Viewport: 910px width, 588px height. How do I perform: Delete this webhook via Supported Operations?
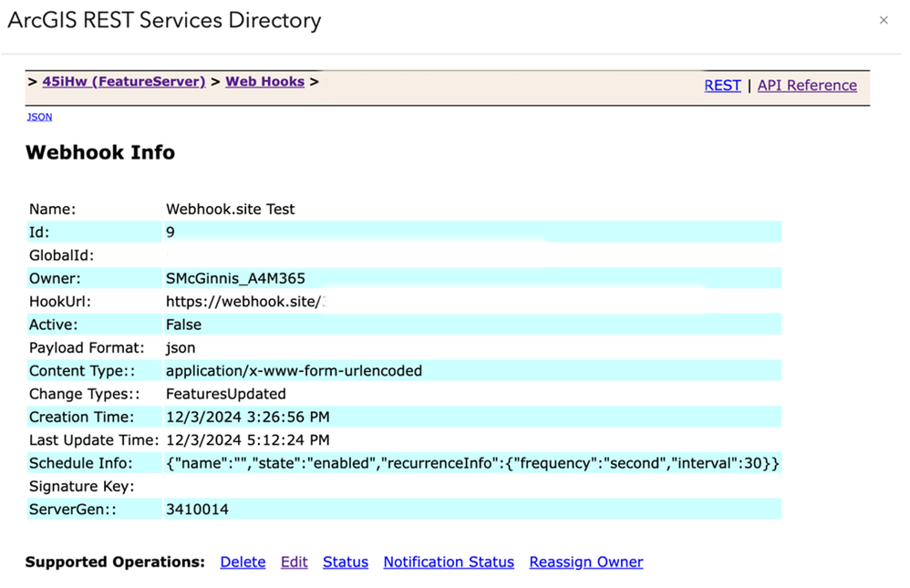pos(243,562)
